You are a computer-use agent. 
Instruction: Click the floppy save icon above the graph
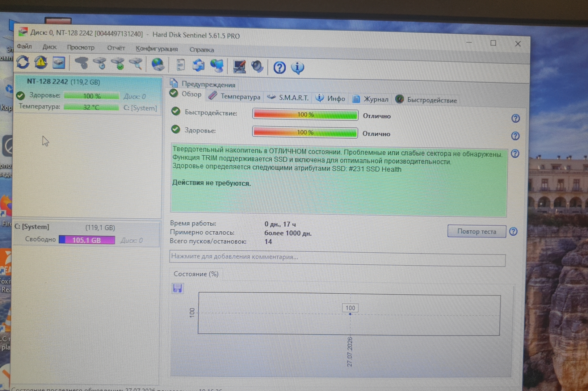pyautogui.click(x=177, y=288)
